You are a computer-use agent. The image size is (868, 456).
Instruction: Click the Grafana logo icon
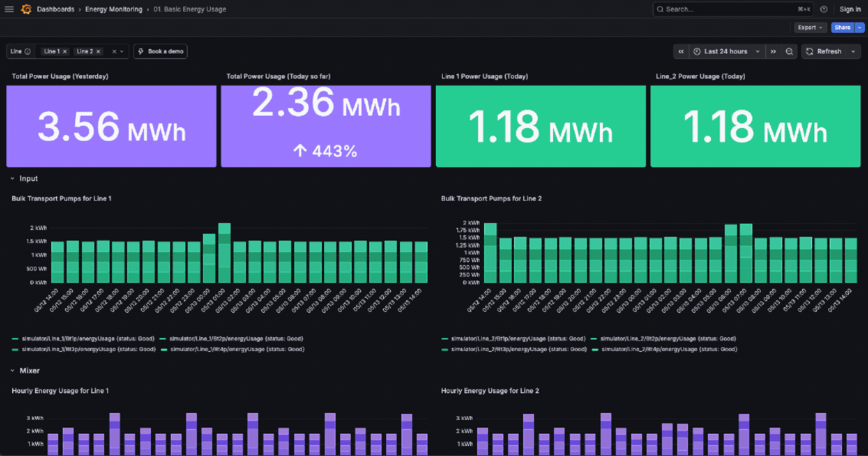[26, 9]
